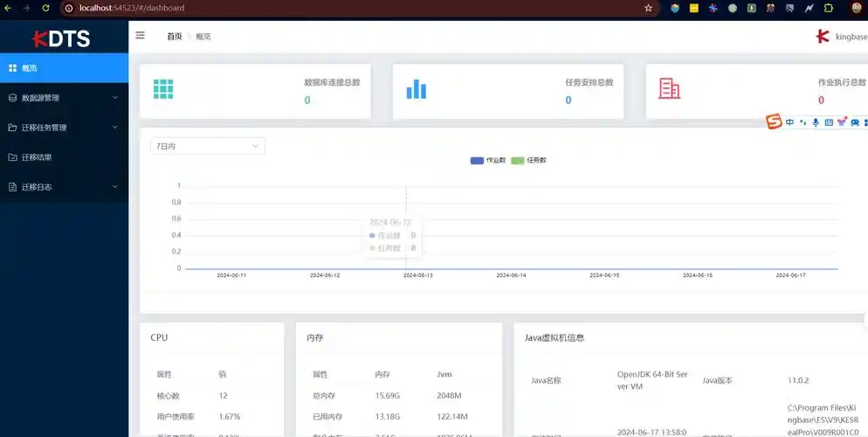Open the site information icon beside localhost
Image resolution: width=868 pixels, height=437 pixels.
69,9
